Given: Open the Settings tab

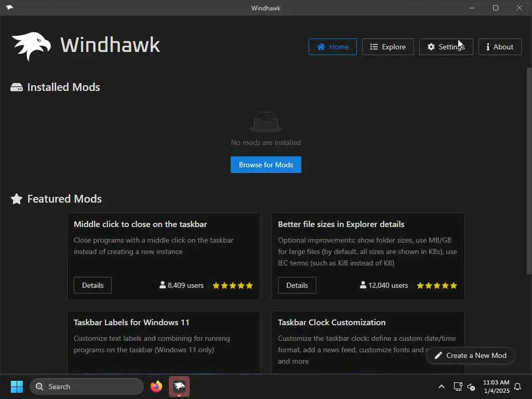Looking at the screenshot, I should tap(446, 47).
